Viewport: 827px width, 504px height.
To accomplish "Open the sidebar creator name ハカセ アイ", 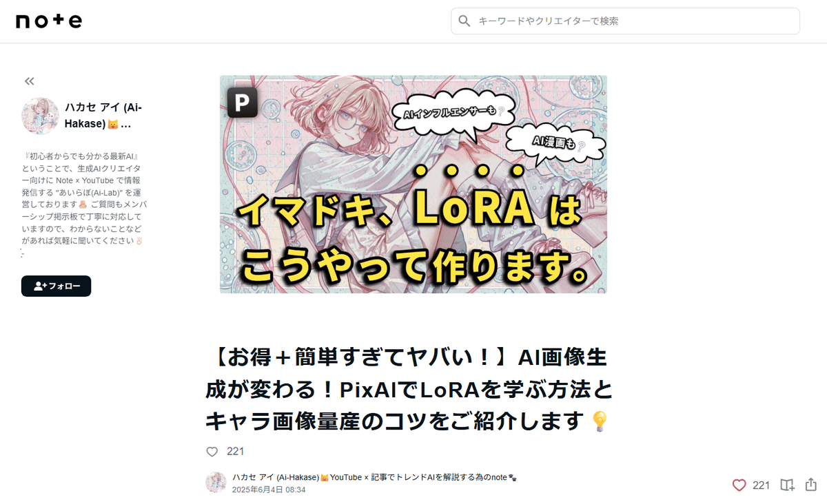I will (103, 115).
